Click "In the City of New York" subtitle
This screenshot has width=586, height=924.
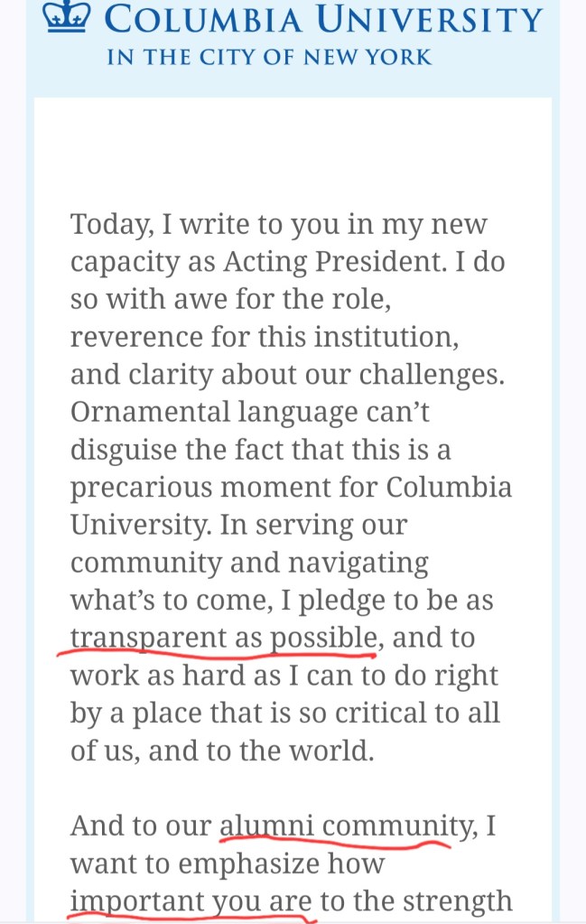269,58
